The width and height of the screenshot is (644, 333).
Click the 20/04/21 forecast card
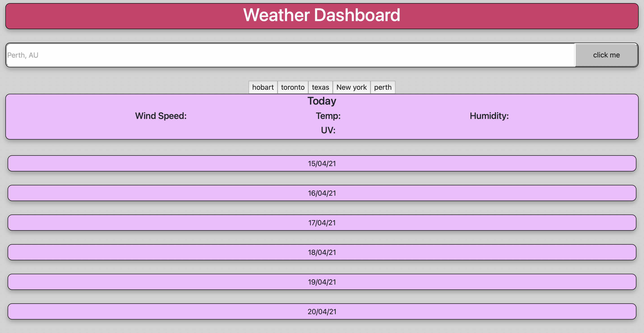[322, 311]
